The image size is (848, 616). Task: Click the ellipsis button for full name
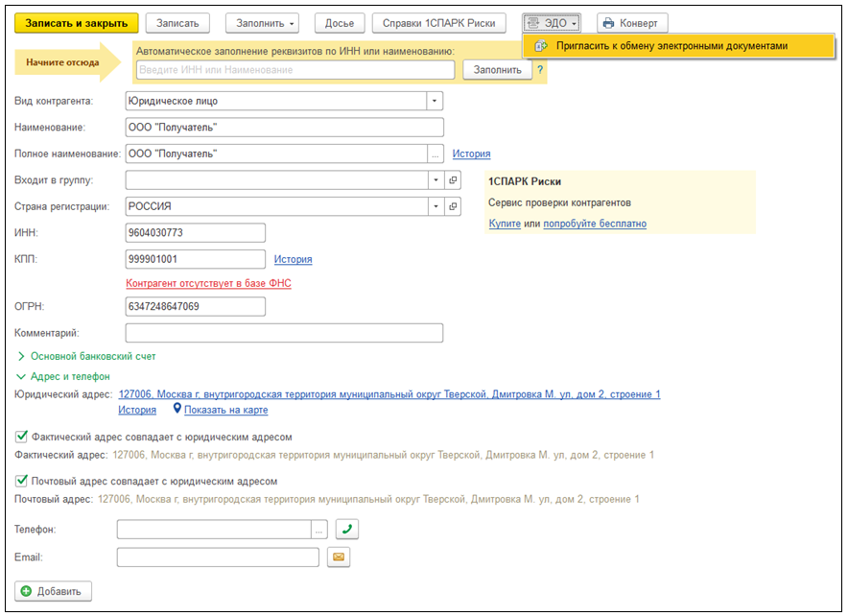coord(436,154)
